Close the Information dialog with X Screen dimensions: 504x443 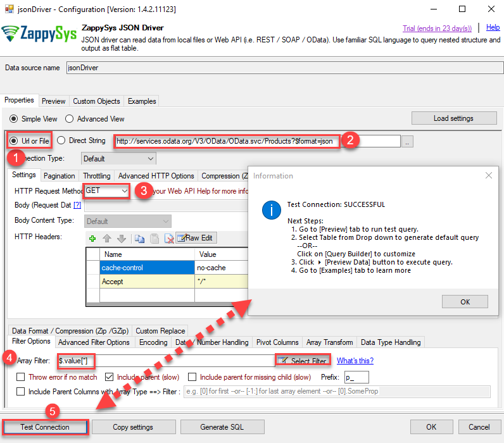489,175
